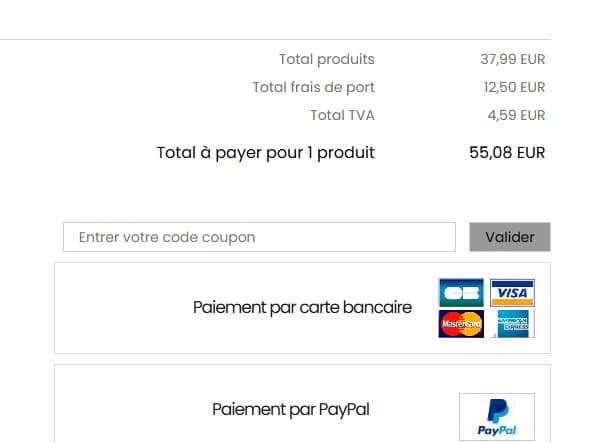The image size is (596, 443).
Task: Click the Paiement par PayPal text
Action: tap(291, 410)
